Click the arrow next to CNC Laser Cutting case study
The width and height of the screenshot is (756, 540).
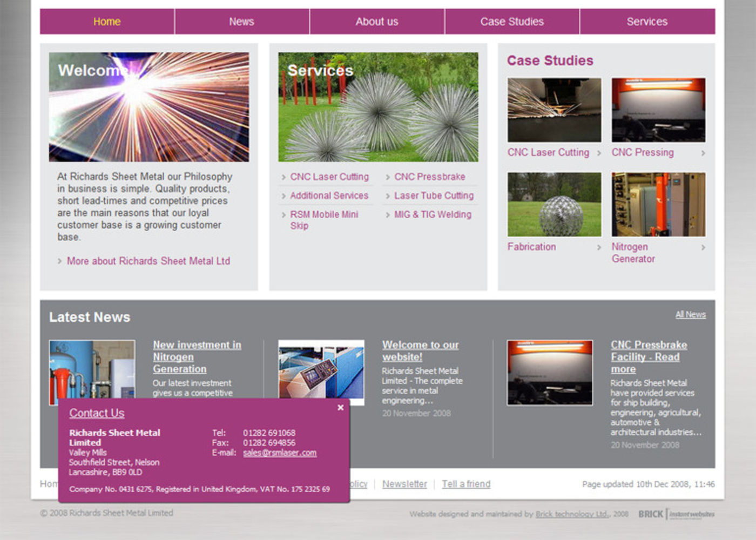click(x=599, y=153)
